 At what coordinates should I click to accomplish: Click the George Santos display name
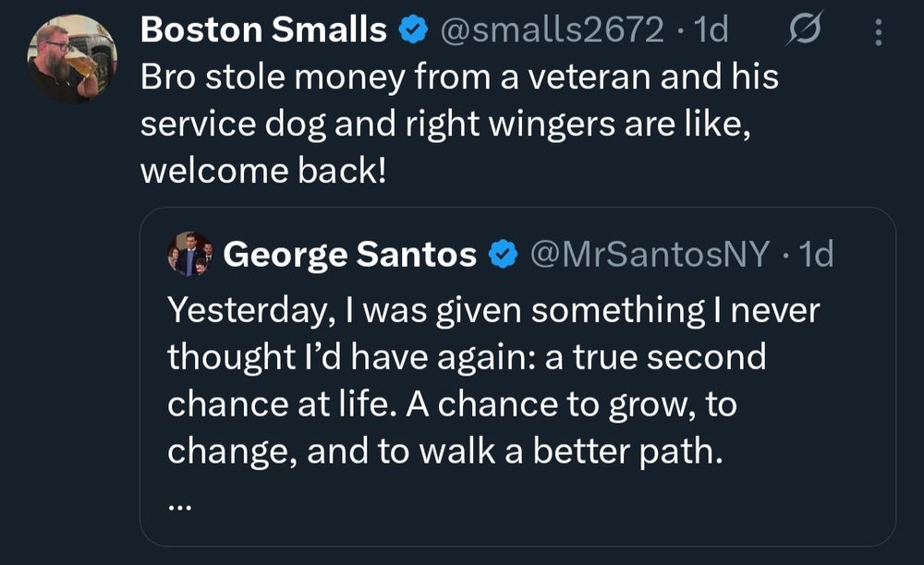click(x=350, y=254)
